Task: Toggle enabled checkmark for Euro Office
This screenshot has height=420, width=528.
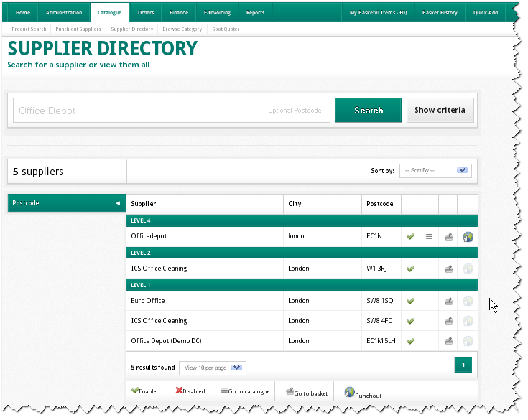Action: point(410,302)
